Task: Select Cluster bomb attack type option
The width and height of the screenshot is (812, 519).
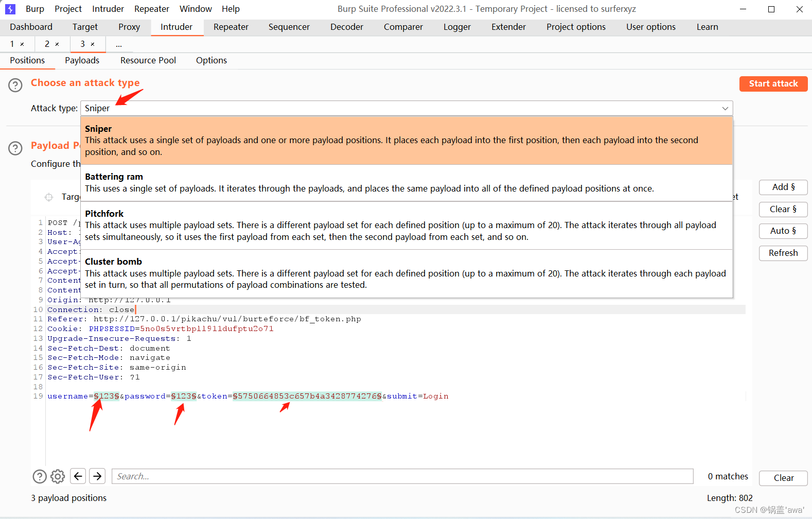Action: point(407,273)
